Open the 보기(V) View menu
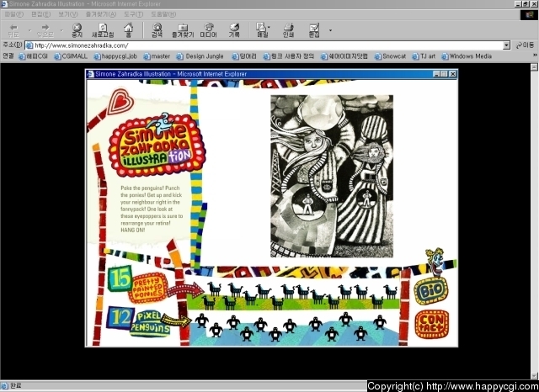The image size is (539, 392). (67, 14)
